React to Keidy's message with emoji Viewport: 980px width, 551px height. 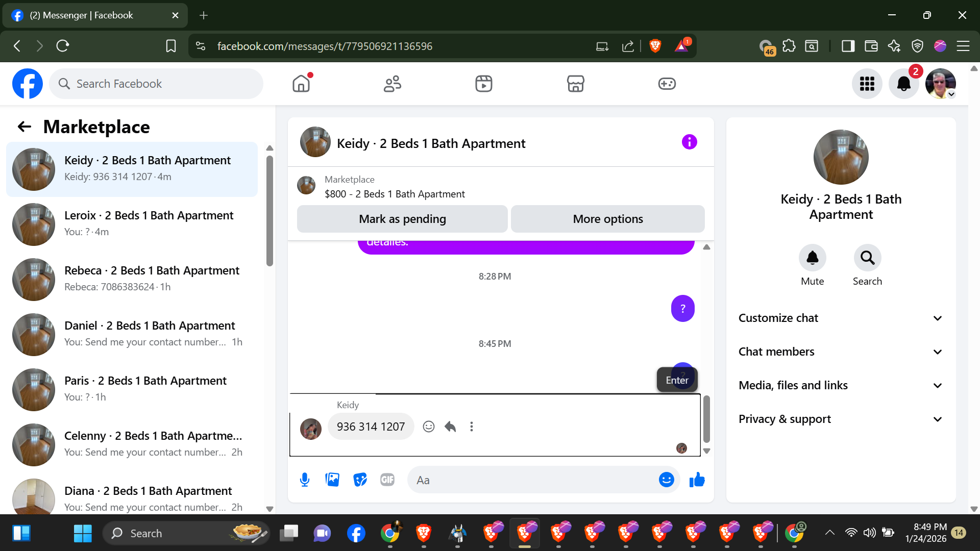coord(429,427)
